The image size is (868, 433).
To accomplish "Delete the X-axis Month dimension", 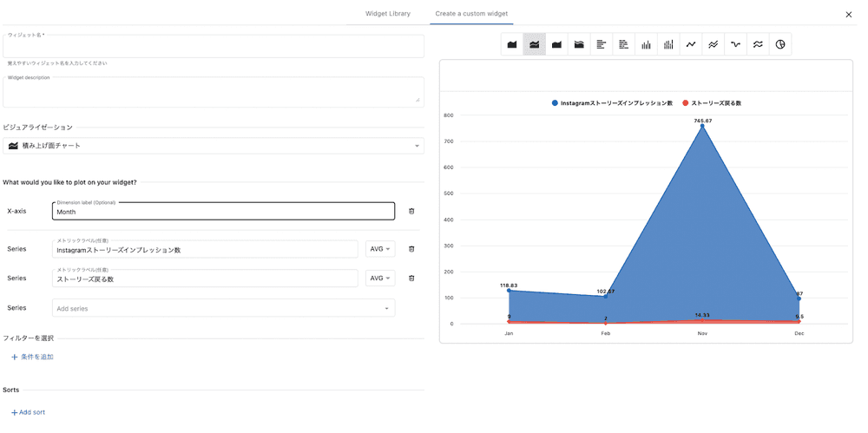I will [x=411, y=211].
